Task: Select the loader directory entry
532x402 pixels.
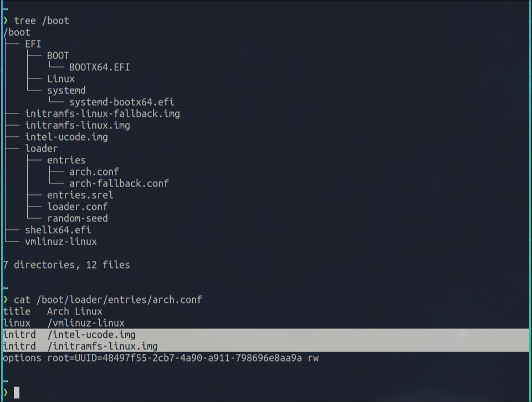Action: 42,149
